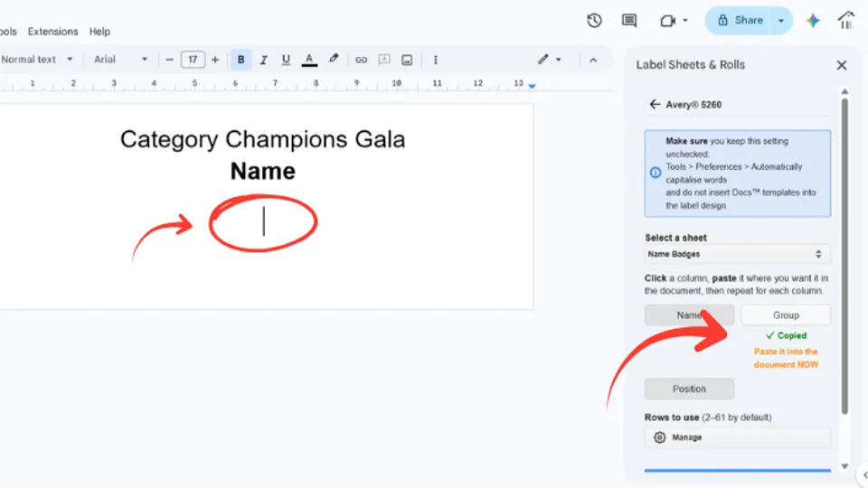Open the Arial font dropdown
Image resolution: width=868 pixels, height=488 pixels.
click(x=120, y=60)
